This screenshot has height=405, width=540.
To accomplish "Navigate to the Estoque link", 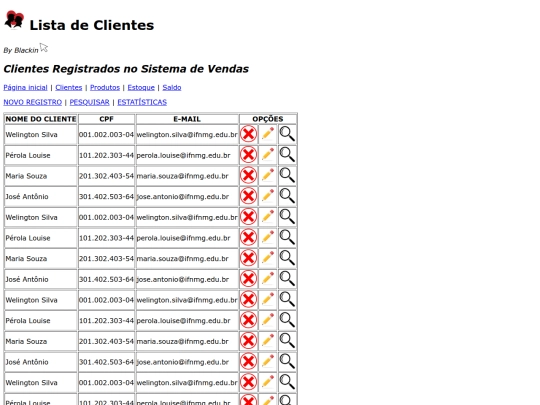I will coord(141,87).
